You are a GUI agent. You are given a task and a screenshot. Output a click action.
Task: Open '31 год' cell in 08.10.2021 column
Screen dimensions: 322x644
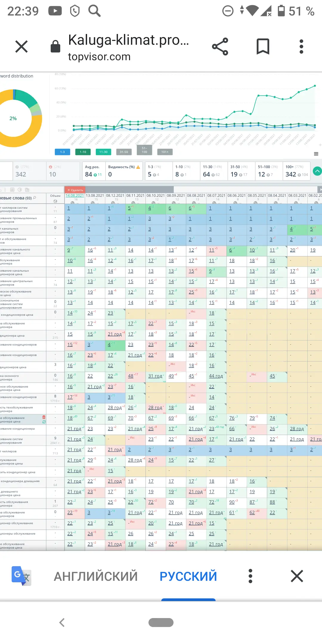pos(155,376)
